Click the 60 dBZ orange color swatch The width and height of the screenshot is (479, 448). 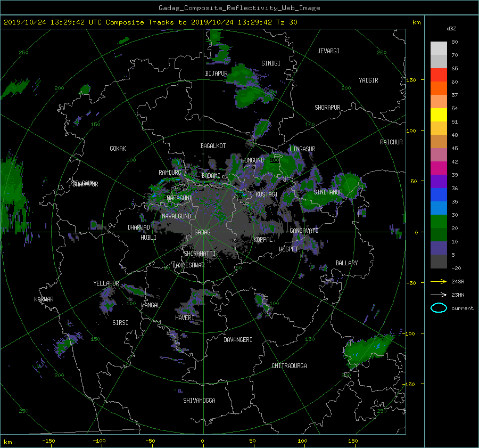click(x=439, y=88)
